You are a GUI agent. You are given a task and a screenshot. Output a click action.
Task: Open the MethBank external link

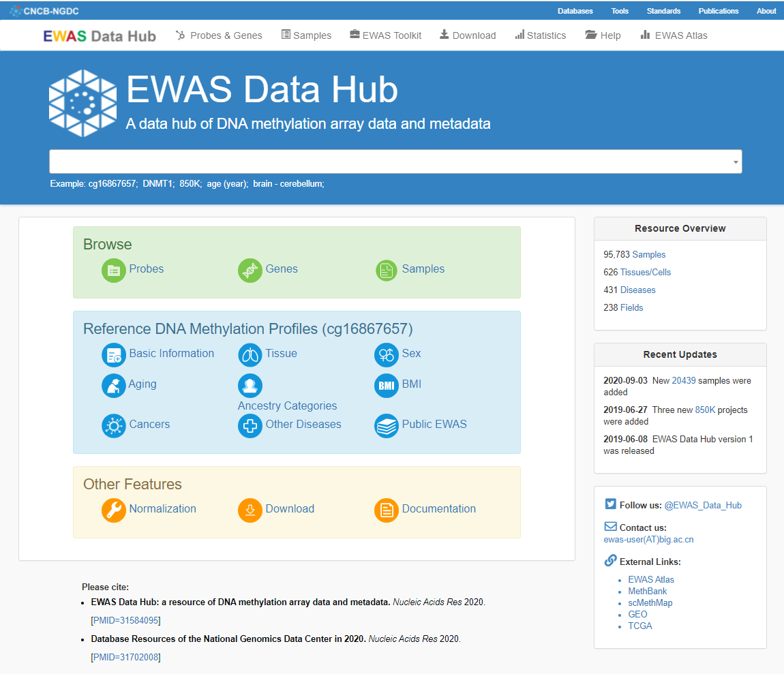click(x=648, y=591)
